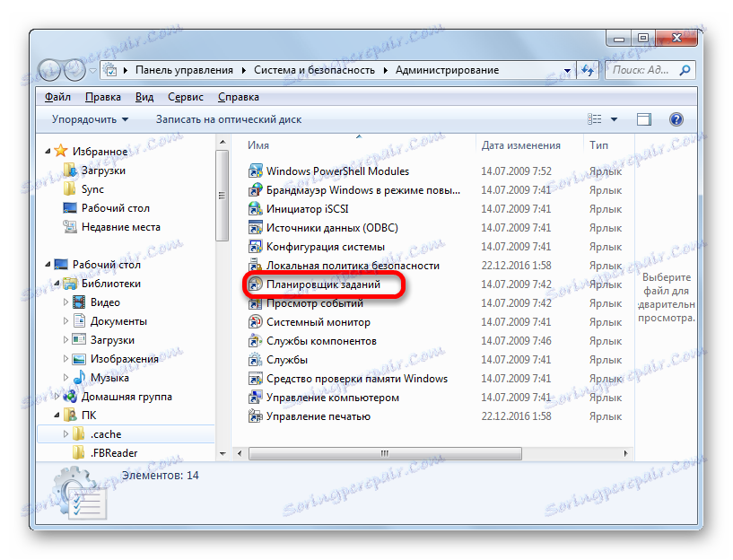
Task: Click Локальная политика безопасности icon
Action: tap(255, 265)
